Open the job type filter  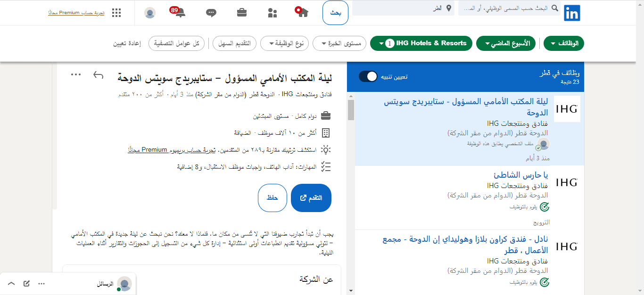[x=285, y=43]
